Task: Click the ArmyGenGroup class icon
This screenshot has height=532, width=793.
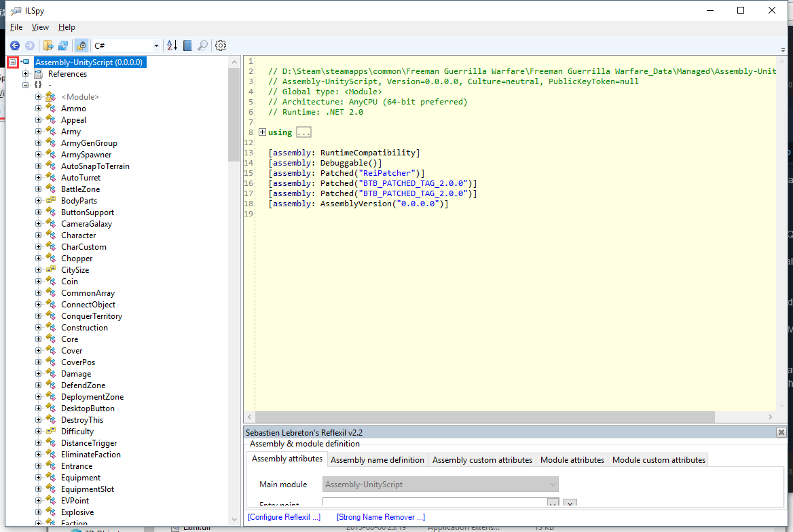Action: pyautogui.click(x=50, y=143)
